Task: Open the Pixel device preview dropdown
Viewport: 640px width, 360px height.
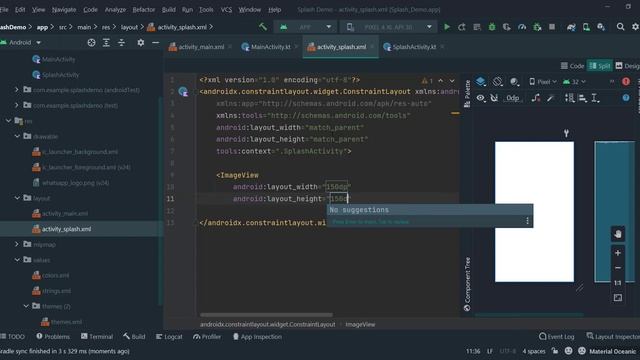Action: tap(543, 82)
